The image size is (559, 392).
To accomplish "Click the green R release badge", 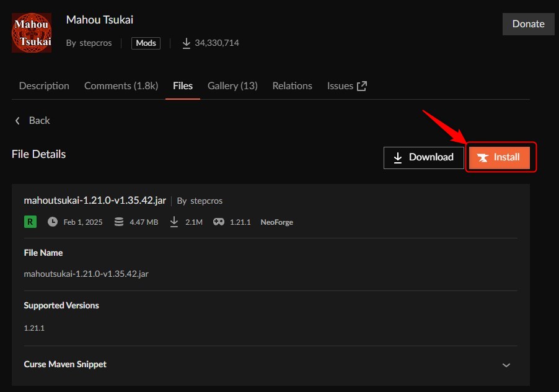I will click(x=30, y=222).
